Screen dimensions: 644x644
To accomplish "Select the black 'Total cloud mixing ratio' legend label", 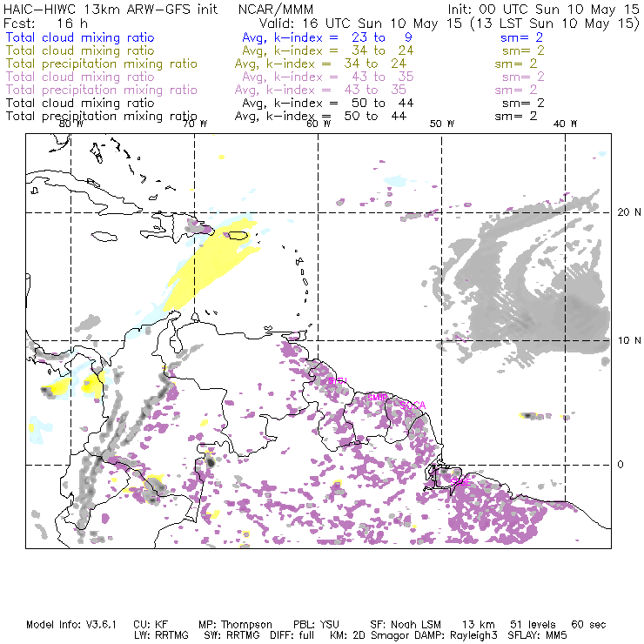I will (80, 103).
